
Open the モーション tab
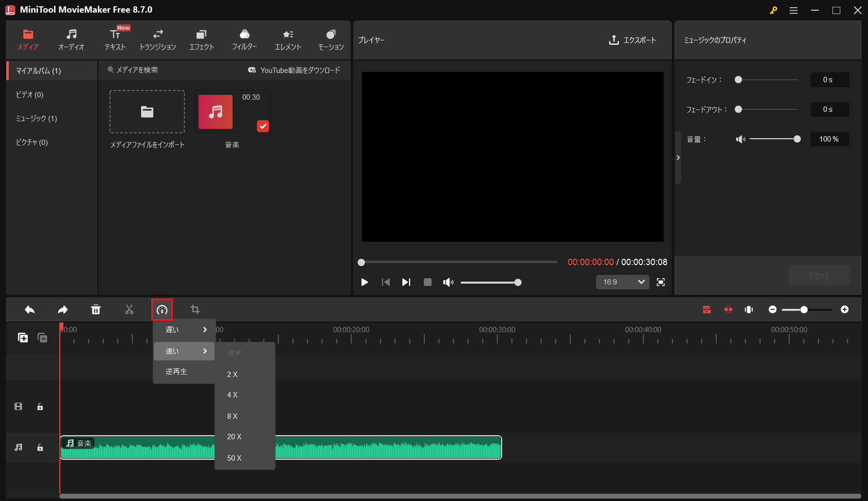331,40
